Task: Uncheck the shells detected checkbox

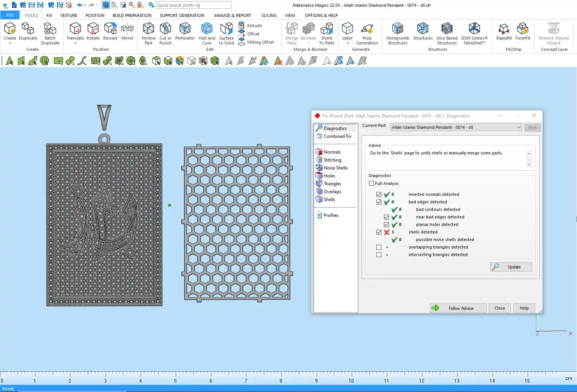Action: [x=379, y=232]
